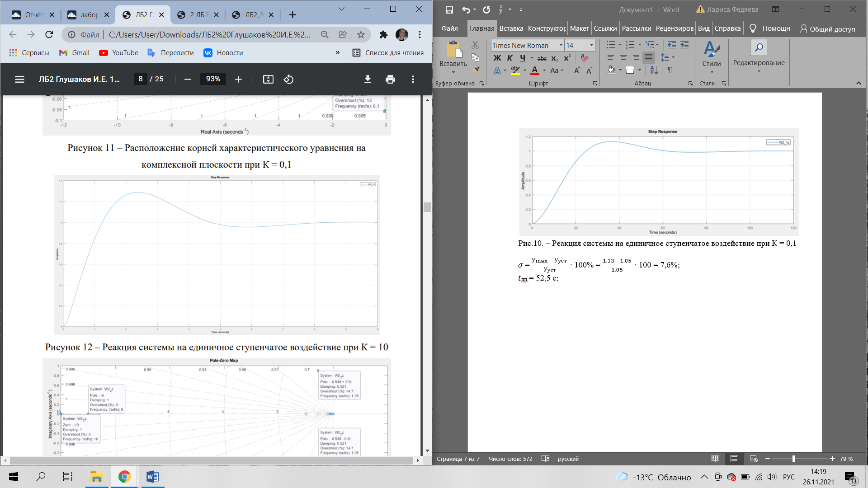The width and height of the screenshot is (868, 488).
Task: Toggle Align Right paragraph alignment
Action: (636, 57)
